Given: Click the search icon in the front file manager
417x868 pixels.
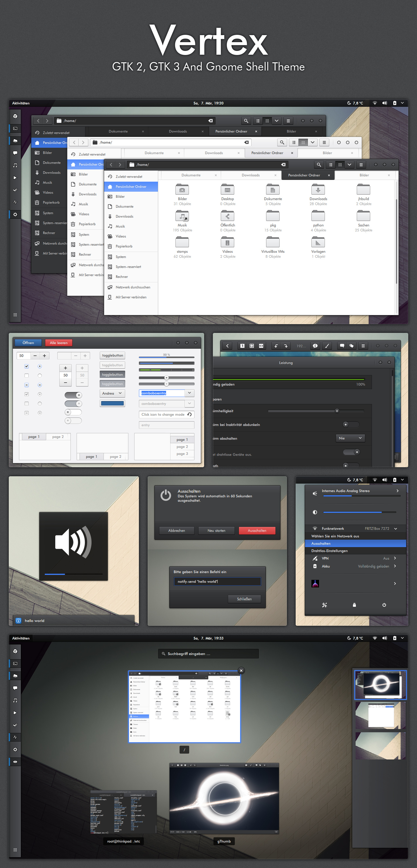Looking at the screenshot, I should [x=318, y=164].
